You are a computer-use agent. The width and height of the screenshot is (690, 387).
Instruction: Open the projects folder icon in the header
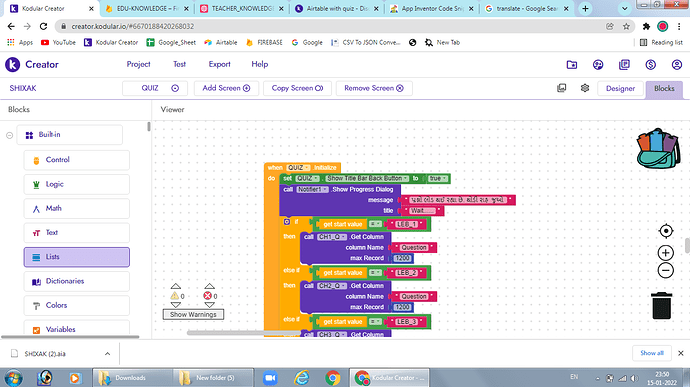[x=572, y=65]
